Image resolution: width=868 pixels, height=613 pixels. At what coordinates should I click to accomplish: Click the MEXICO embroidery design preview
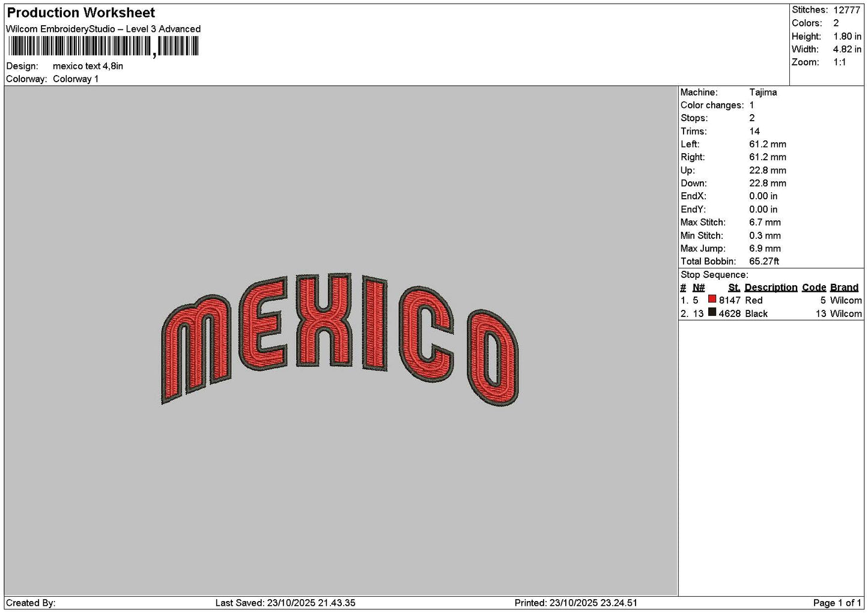[x=340, y=339]
